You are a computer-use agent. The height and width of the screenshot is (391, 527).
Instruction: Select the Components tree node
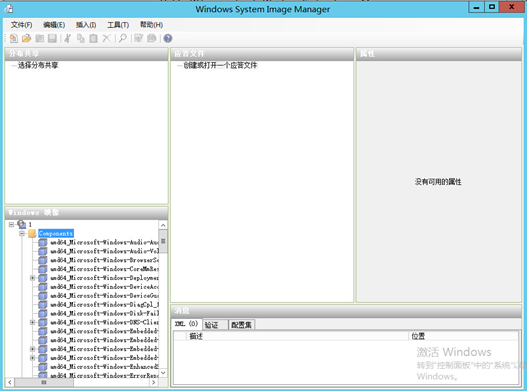pyautogui.click(x=56, y=233)
